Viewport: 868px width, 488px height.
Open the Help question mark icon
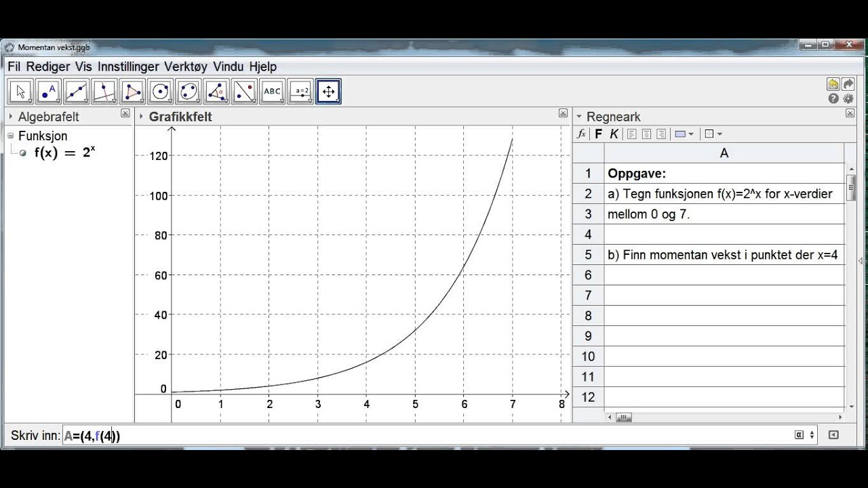tap(833, 99)
